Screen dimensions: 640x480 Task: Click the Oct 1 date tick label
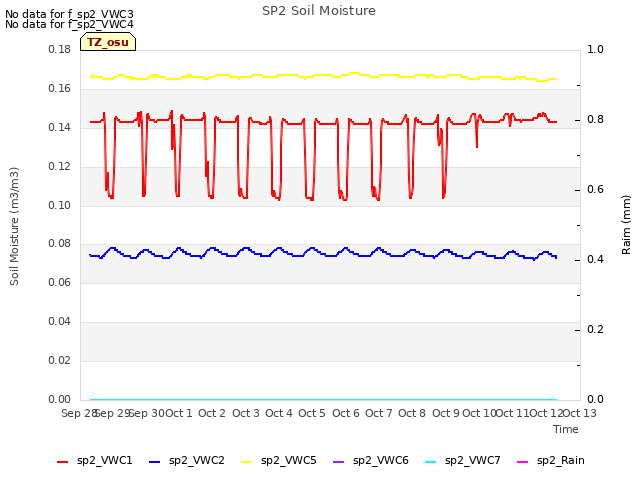point(178,413)
